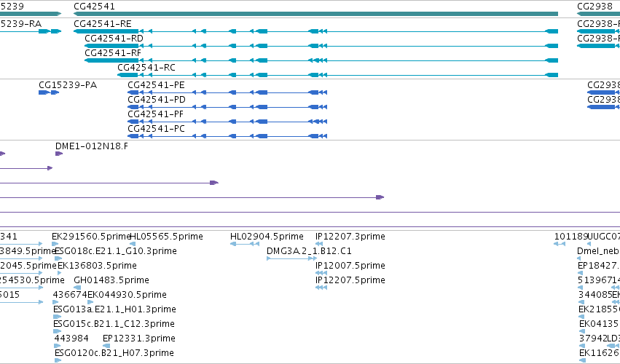
Task: Click the 443984 feature label
Action: click(71, 339)
